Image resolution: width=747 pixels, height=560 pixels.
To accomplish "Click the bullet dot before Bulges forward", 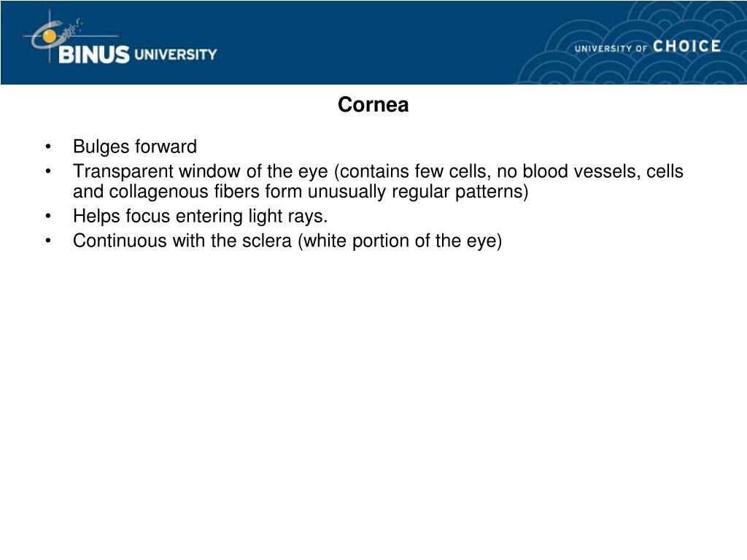I will (x=48, y=147).
